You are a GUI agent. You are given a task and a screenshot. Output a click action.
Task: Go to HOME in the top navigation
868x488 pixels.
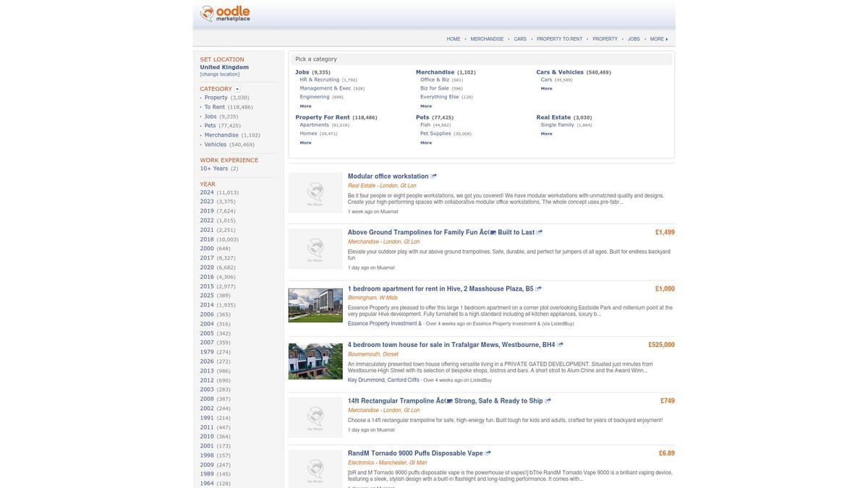pos(454,39)
